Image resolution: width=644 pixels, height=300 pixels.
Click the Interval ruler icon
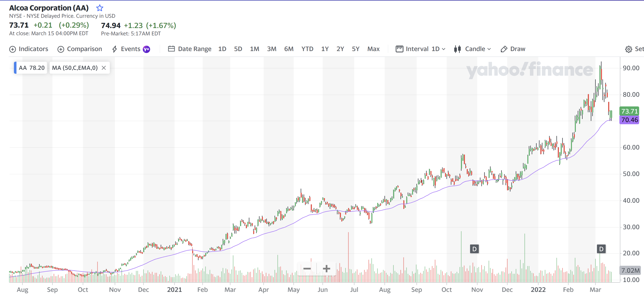click(x=399, y=49)
